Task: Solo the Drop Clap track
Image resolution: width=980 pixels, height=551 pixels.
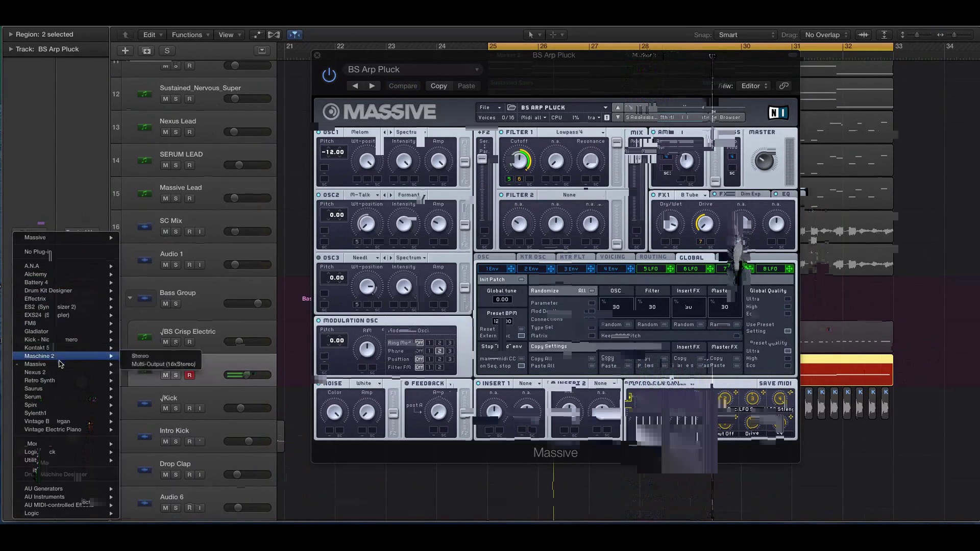Action: point(176,474)
